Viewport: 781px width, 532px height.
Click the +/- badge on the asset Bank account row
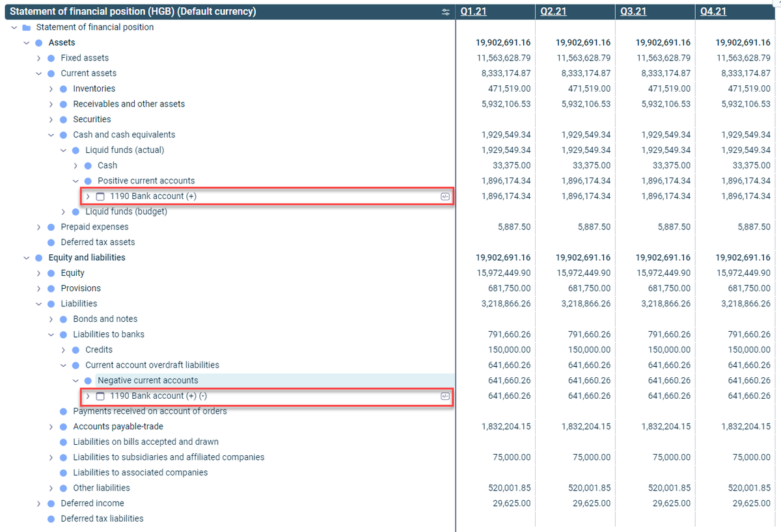pyautogui.click(x=445, y=196)
